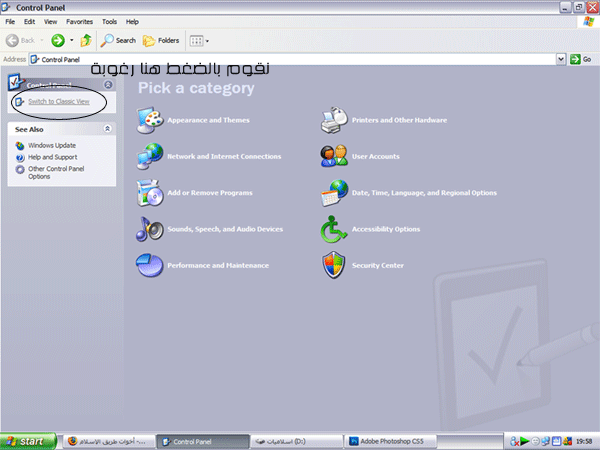Click the Performance and Maintenance pie icon
Image resolution: width=600 pixels, height=450 pixels.
point(150,265)
